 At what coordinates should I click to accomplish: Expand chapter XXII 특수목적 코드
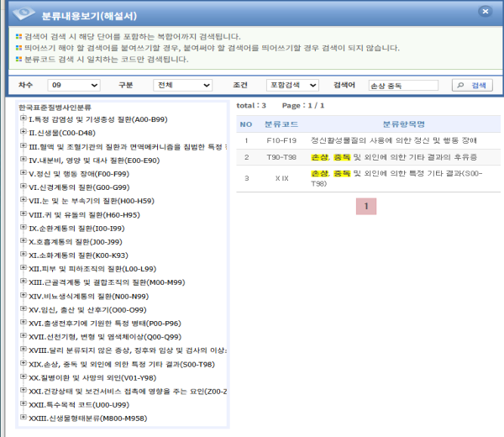coord(24,404)
